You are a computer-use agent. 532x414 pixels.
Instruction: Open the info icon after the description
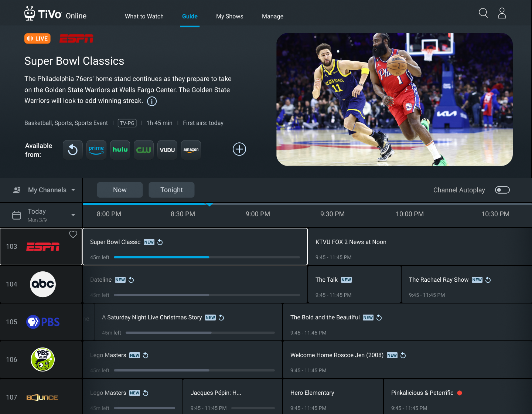[152, 101]
